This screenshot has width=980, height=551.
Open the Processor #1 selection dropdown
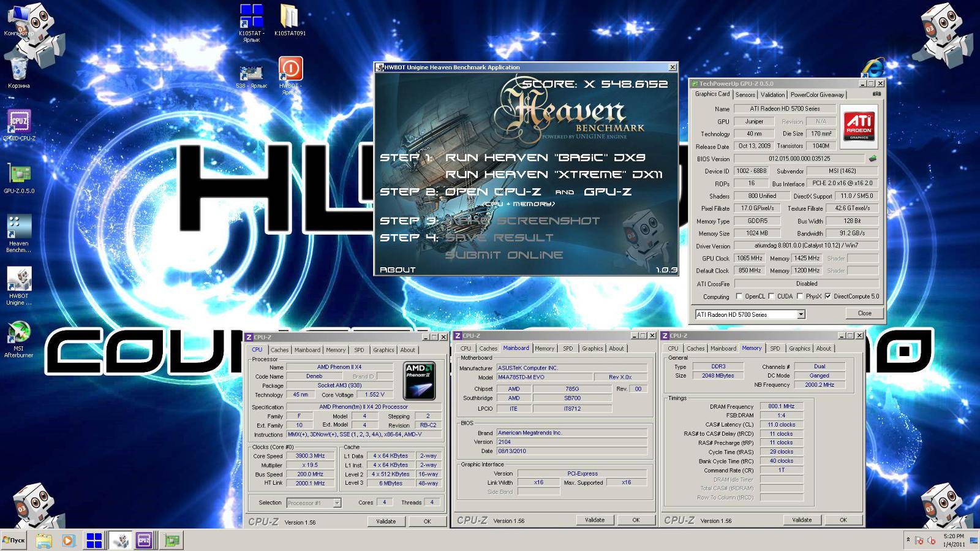point(337,503)
